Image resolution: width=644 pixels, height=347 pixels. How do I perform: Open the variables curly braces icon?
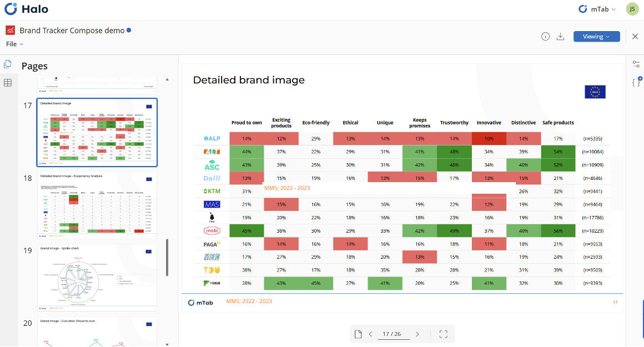(x=636, y=82)
